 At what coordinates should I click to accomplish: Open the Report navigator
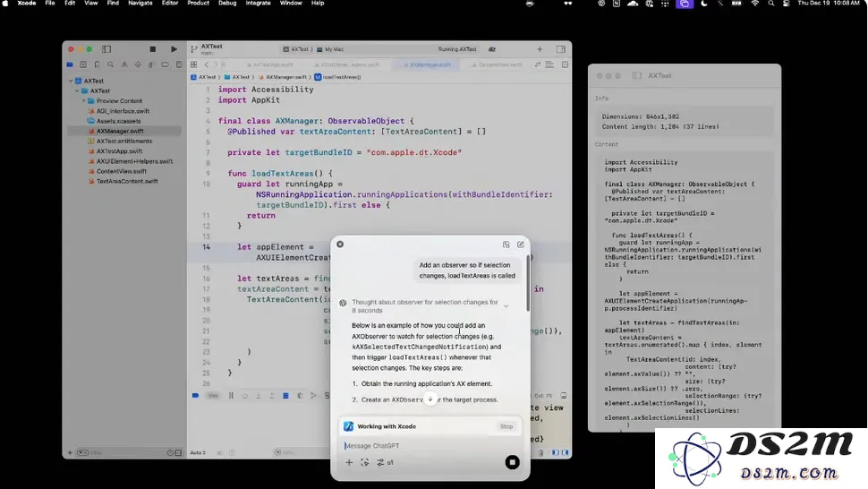point(179,64)
